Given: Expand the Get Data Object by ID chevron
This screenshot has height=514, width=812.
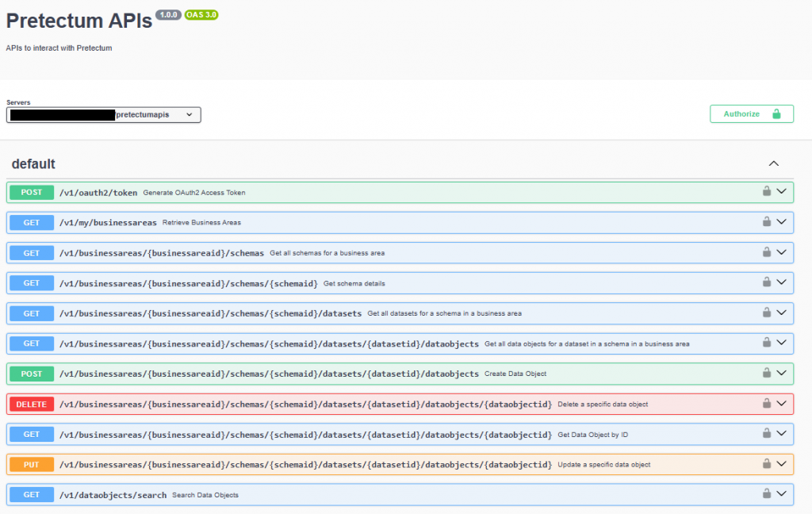Looking at the screenshot, I should [781, 434].
